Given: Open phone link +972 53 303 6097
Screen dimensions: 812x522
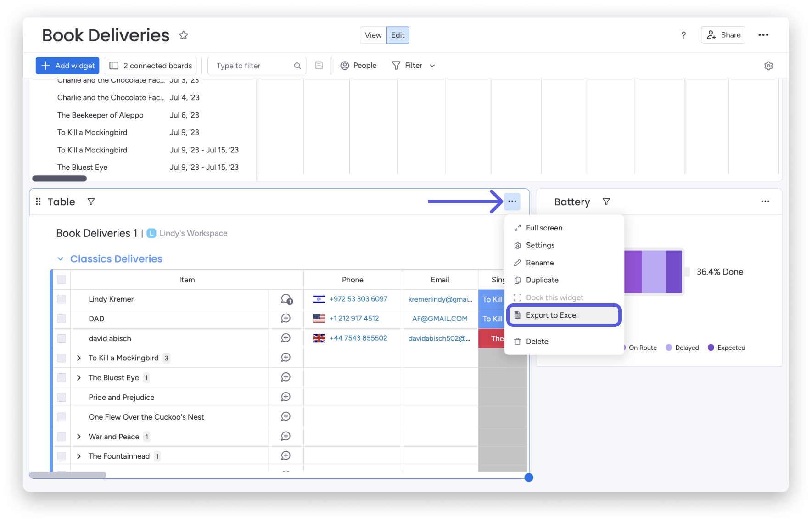Looking at the screenshot, I should [358, 299].
